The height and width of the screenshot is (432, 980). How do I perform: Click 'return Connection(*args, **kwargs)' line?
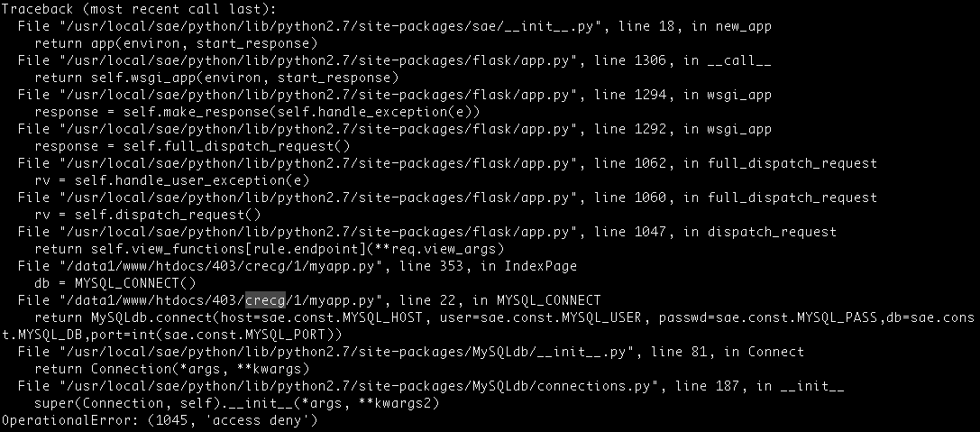click(172, 369)
